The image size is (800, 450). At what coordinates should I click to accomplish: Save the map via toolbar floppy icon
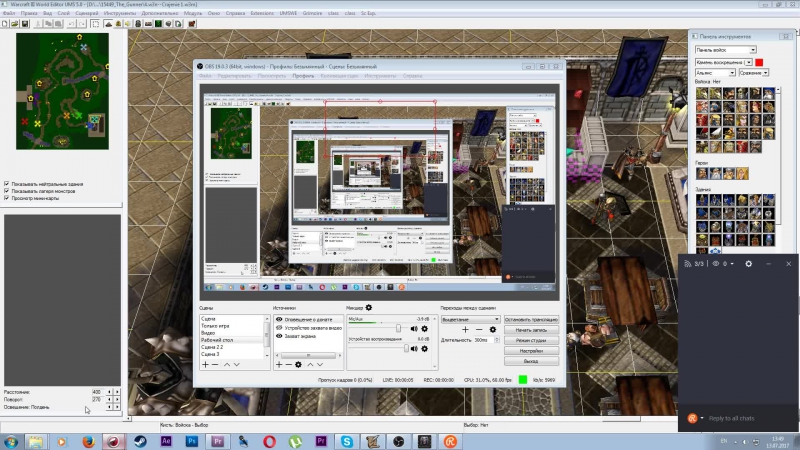[x=24, y=23]
